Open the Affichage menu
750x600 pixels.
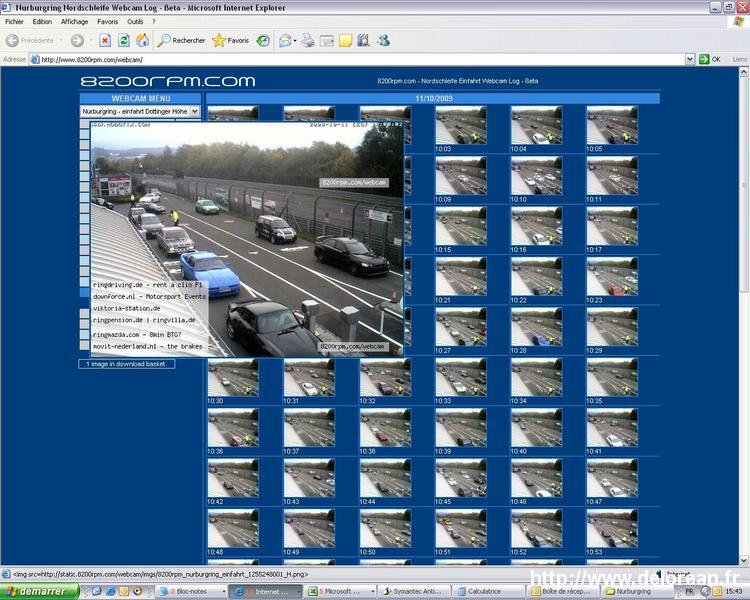coord(74,22)
